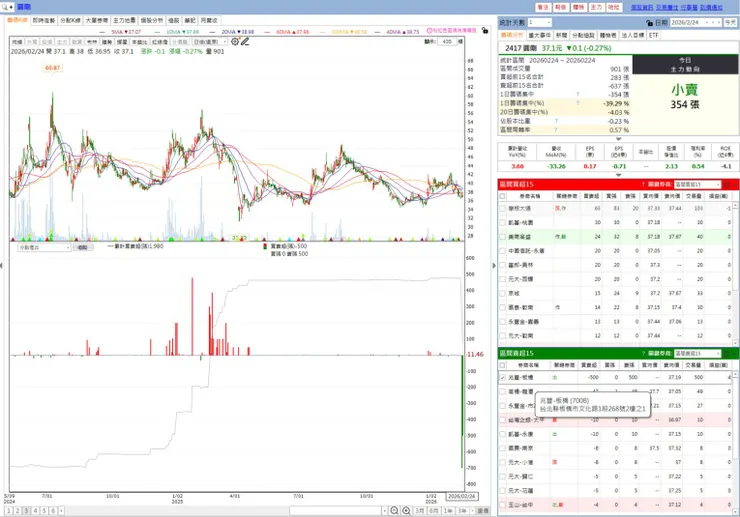Toggle the padlock icon next to 日期
Screen dimensions: 740x517
649,23
